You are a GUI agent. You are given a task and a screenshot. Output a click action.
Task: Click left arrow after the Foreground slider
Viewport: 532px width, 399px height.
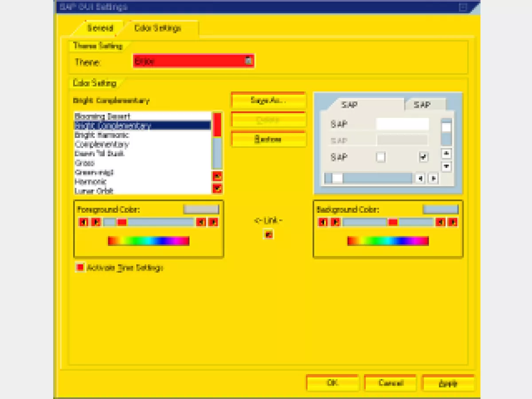pos(201,222)
